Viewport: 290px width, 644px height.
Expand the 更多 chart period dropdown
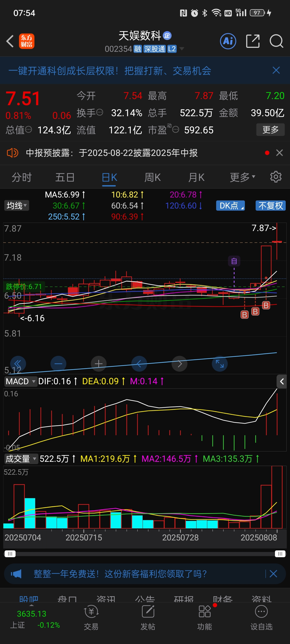point(242,177)
